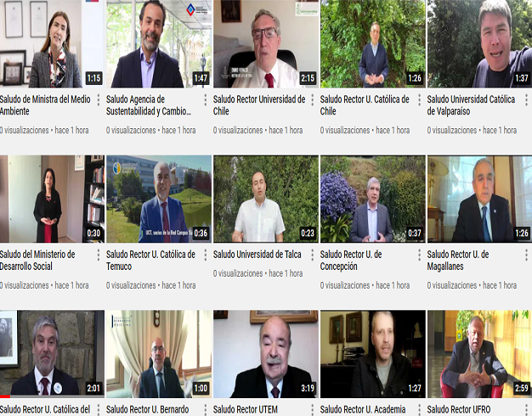Viewport: 532px width, 416px height.
Task: Open three-dot menu for Saludo Rector U. de Magallanes
Action: tap(526, 255)
